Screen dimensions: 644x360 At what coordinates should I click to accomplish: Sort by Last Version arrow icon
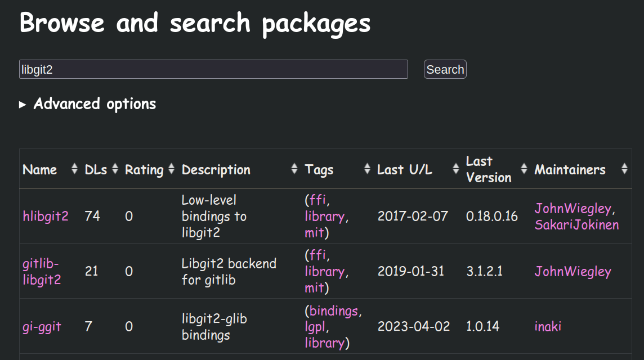click(524, 169)
